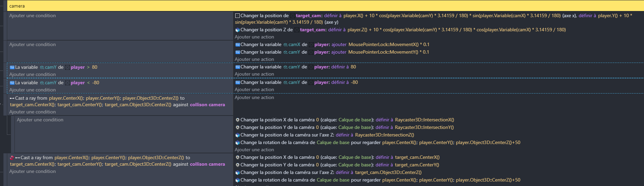Click 3D cube icon of "Changer la position Z" action

pos(237,30)
